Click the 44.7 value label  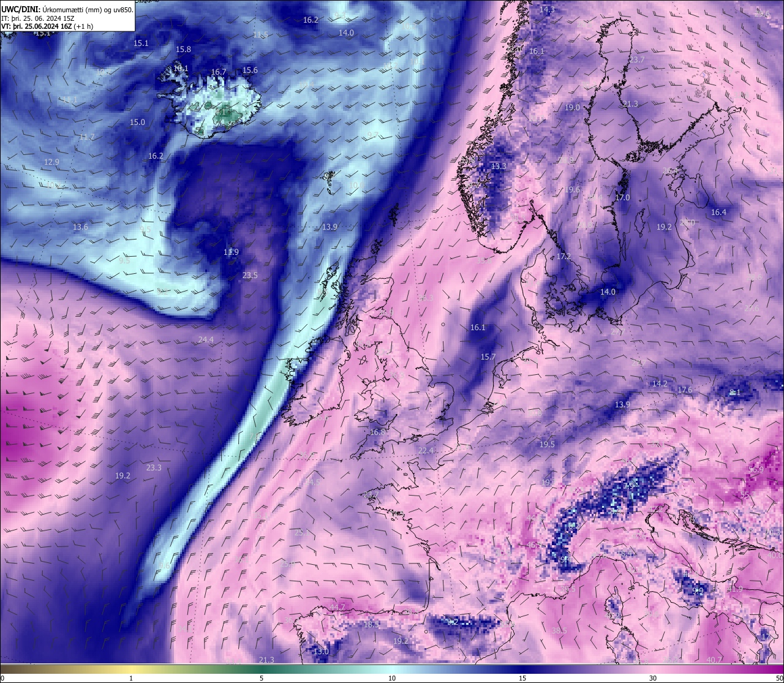pos(337,607)
